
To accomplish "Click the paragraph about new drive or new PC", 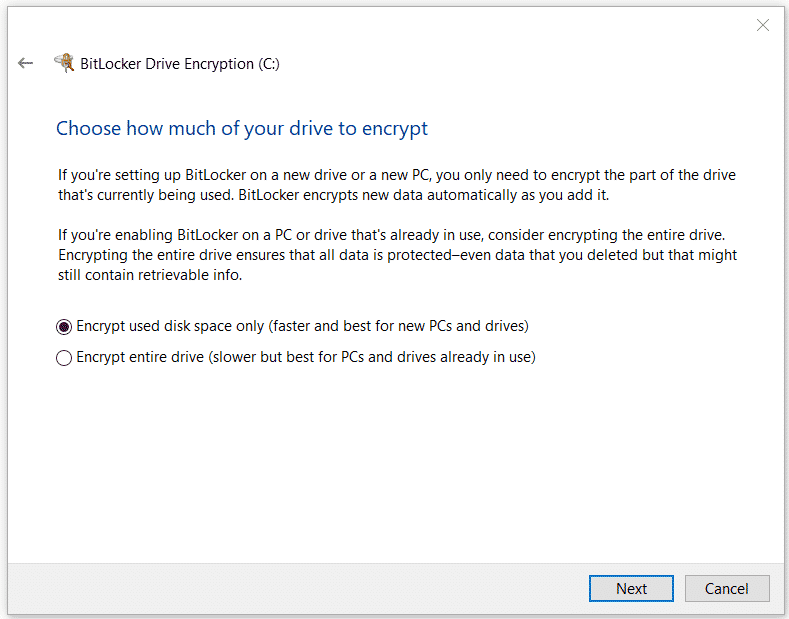I will tap(397, 185).
